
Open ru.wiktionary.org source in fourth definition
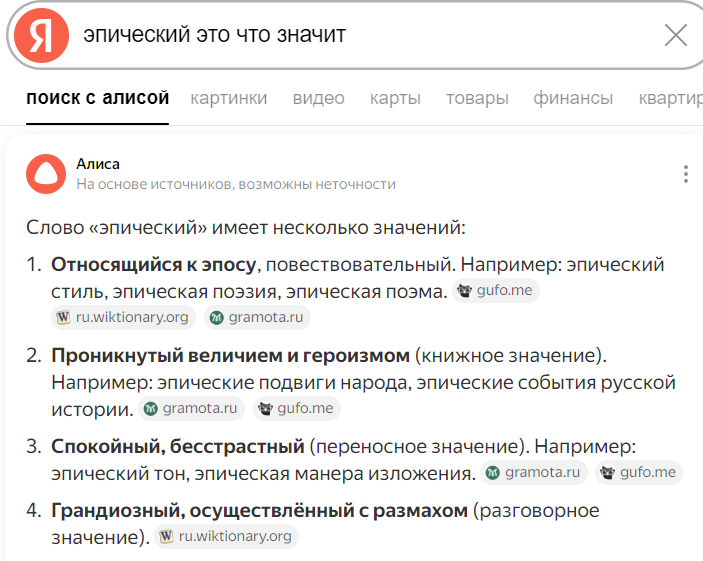(x=226, y=537)
